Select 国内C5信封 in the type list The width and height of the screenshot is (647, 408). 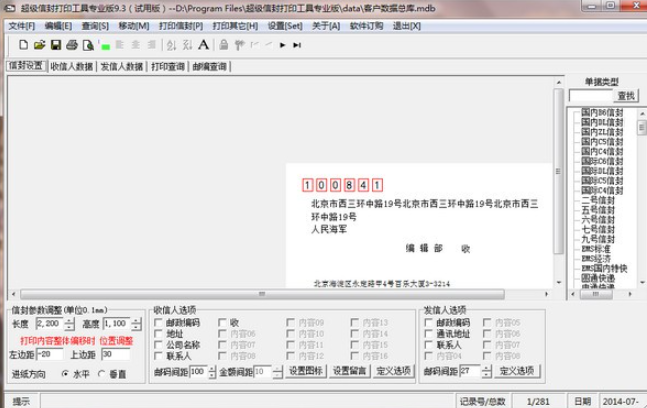tap(602, 142)
